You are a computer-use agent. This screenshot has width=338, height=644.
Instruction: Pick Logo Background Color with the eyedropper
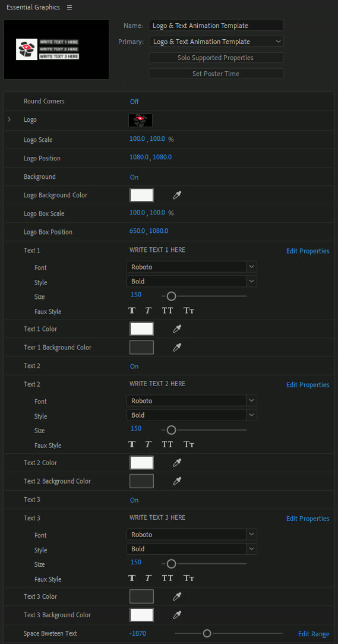pos(177,195)
